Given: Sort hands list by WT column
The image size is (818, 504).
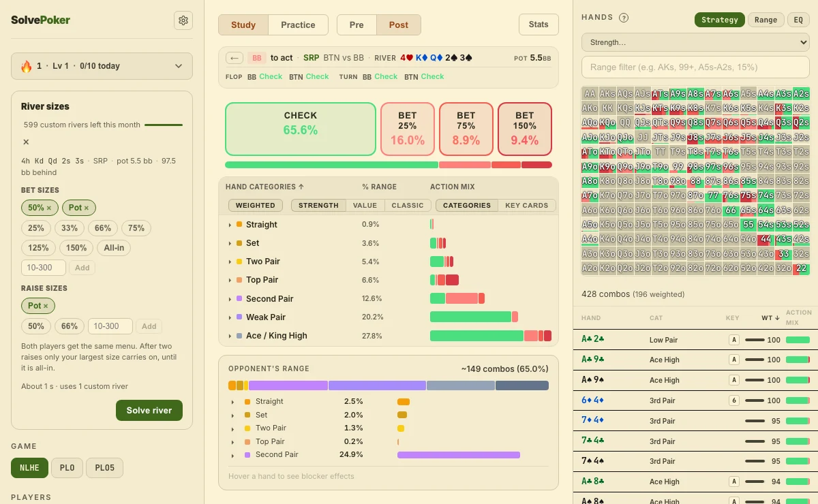Looking at the screenshot, I should 770,318.
